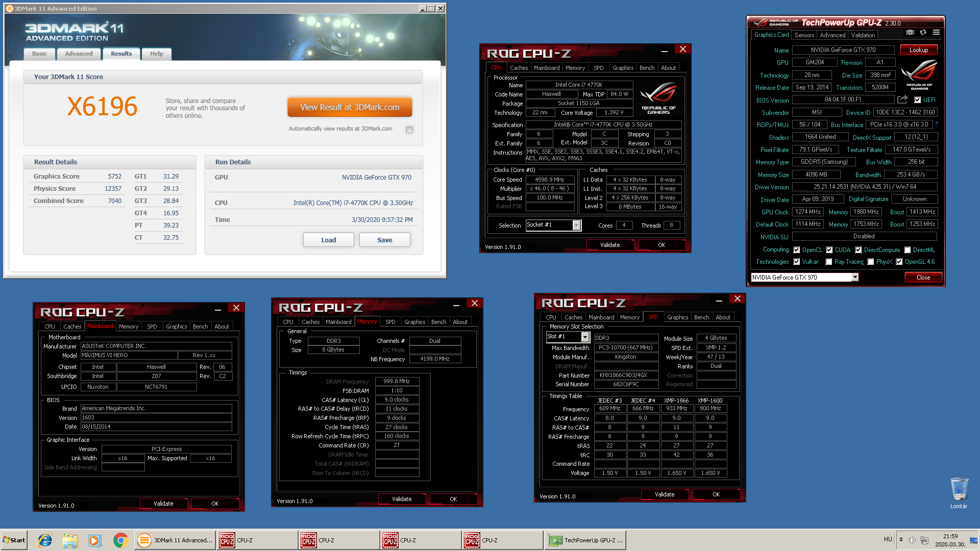Click the Start button

pos(14,540)
